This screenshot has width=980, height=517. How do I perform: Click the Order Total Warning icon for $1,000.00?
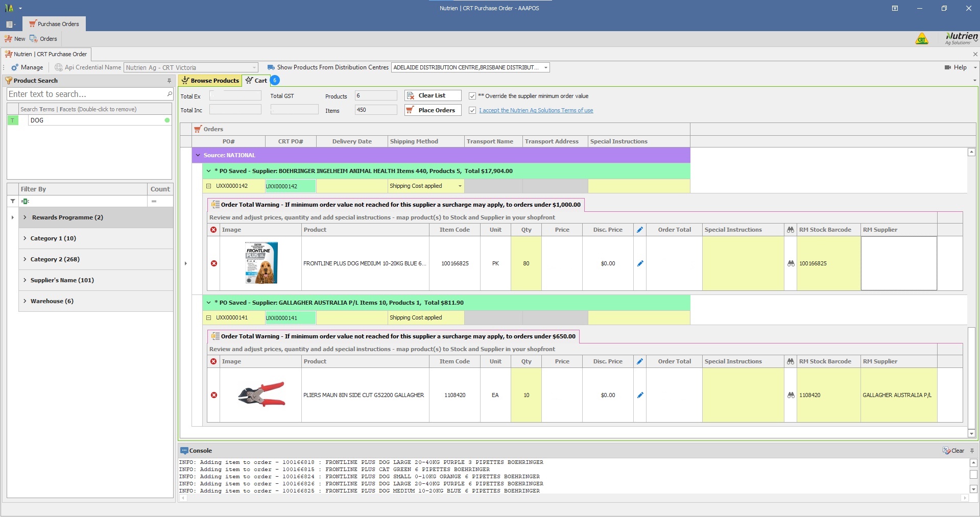[215, 205]
